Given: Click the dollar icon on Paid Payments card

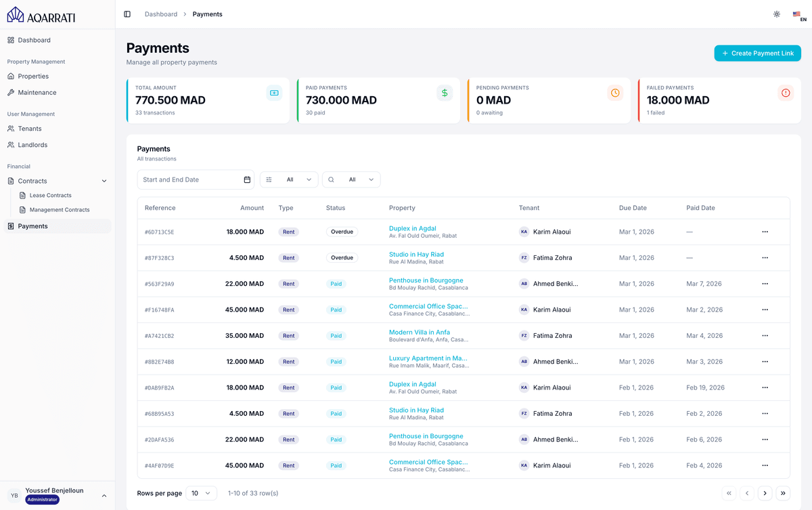Looking at the screenshot, I should tap(445, 93).
